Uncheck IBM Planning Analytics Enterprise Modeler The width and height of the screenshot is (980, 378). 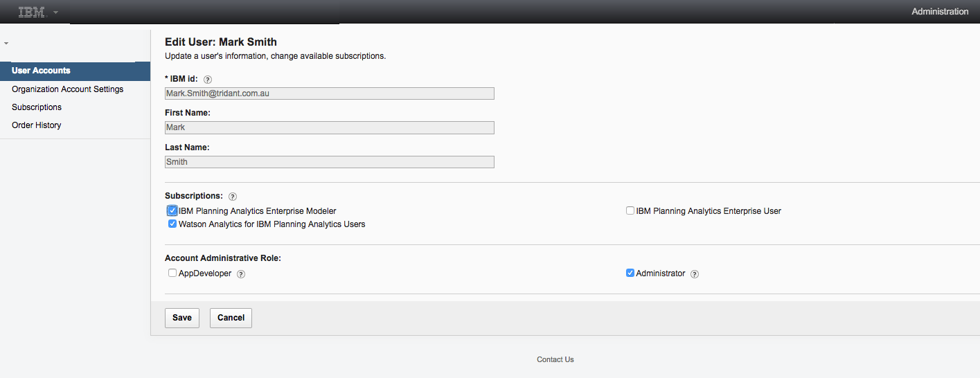click(x=172, y=210)
